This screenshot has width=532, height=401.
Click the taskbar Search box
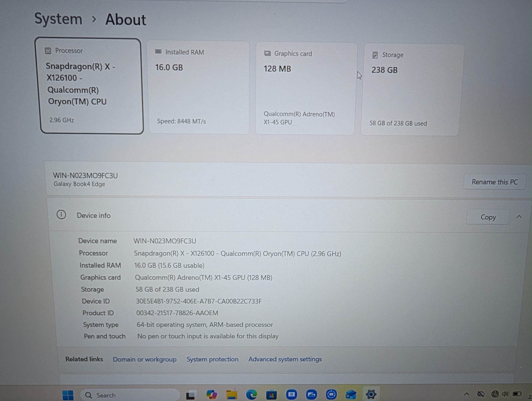pos(130,395)
